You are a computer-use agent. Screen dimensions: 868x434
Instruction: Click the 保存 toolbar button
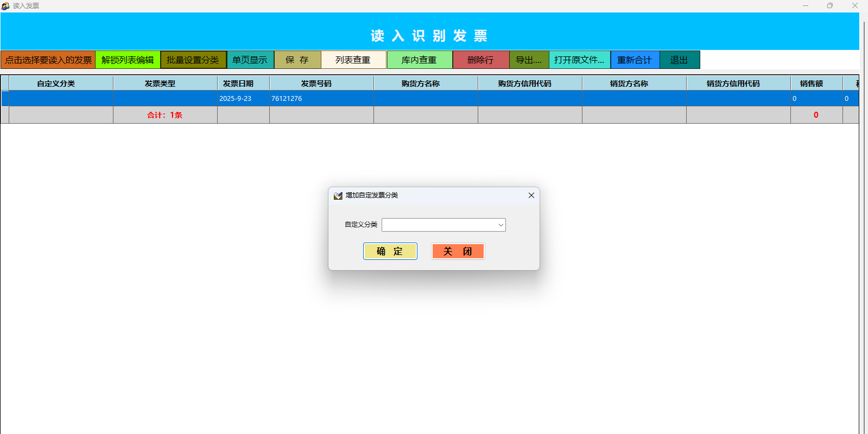297,60
